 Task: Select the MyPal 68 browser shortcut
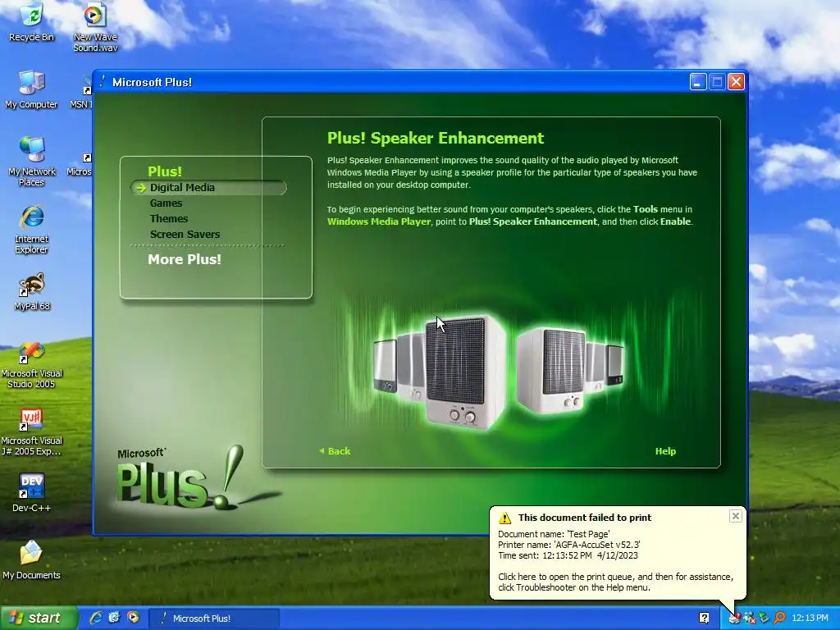click(32, 291)
